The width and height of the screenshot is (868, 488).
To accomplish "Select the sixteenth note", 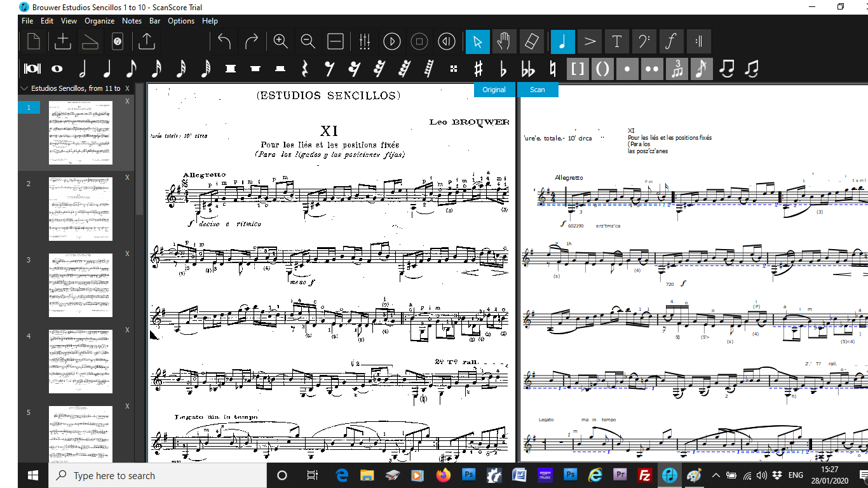I will tap(156, 69).
